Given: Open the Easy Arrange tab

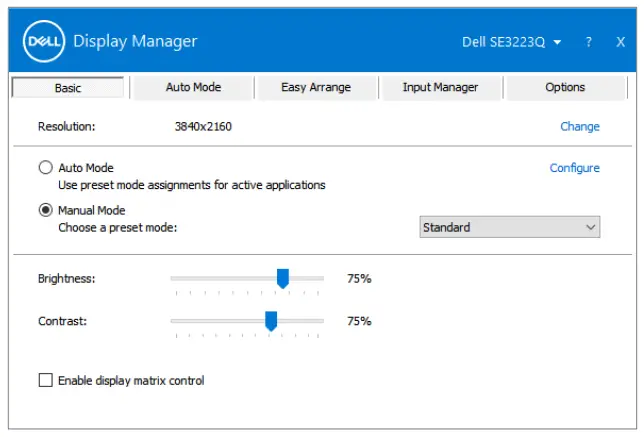Looking at the screenshot, I should click(316, 87).
